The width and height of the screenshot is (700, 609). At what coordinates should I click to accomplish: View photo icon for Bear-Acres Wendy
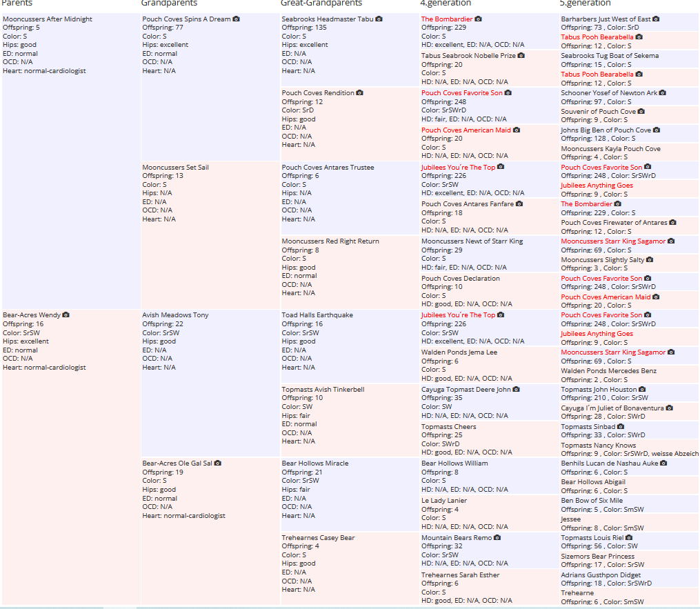66,315
